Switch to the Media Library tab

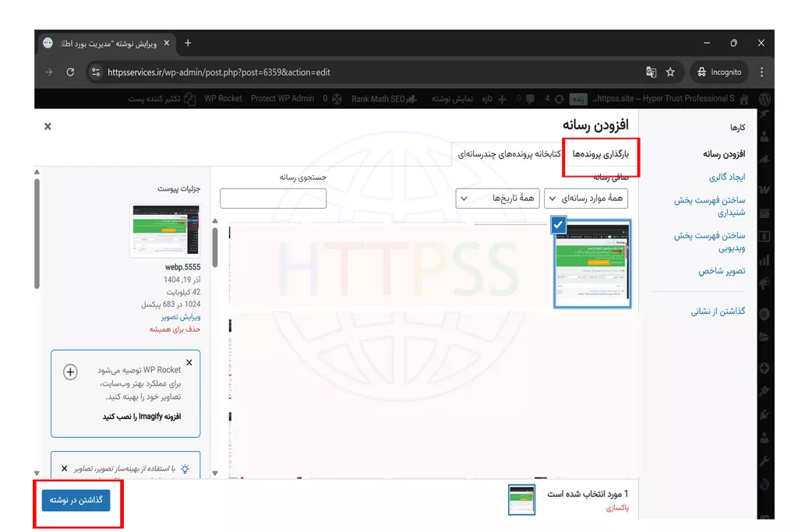click(510, 154)
